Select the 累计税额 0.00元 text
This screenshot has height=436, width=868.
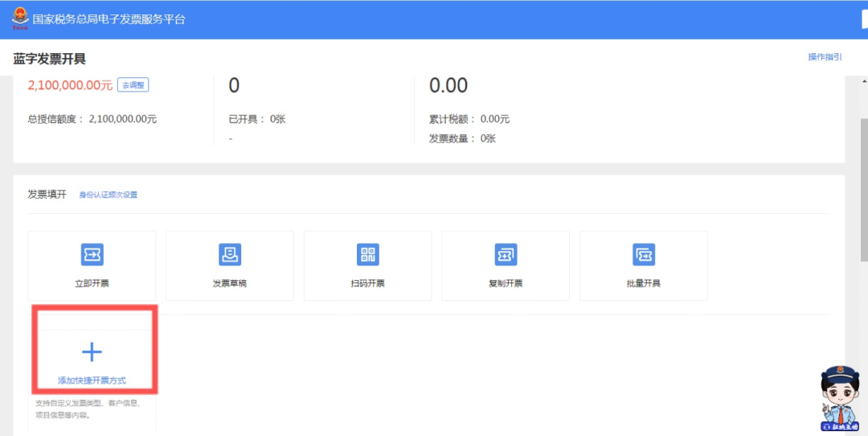pos(469,119)
